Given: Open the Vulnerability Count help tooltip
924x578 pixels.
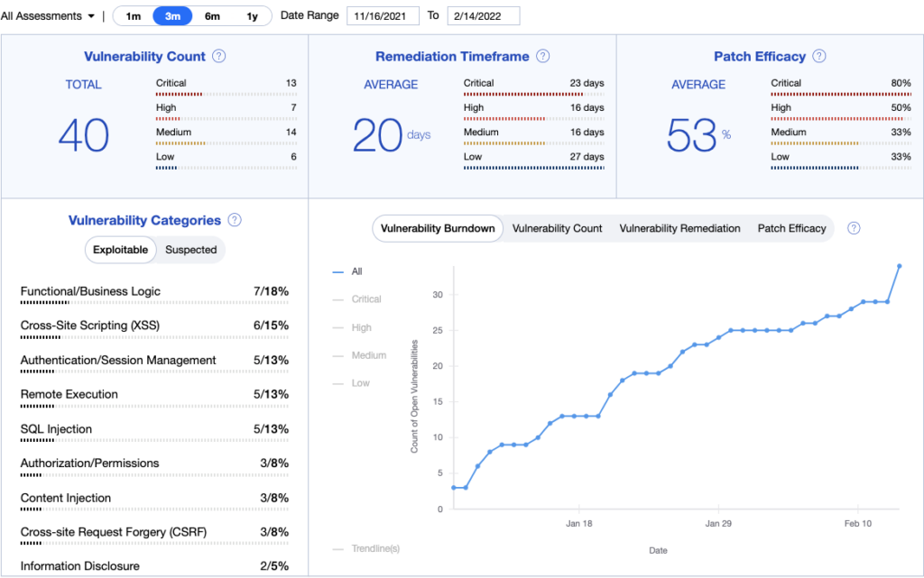Looking at the screenshot, I should coord(218,56).
